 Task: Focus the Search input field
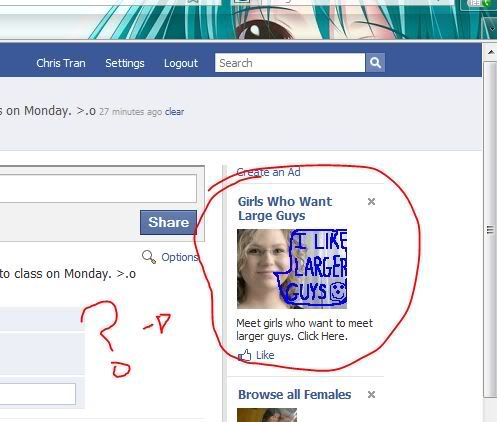tap(290, 63)
